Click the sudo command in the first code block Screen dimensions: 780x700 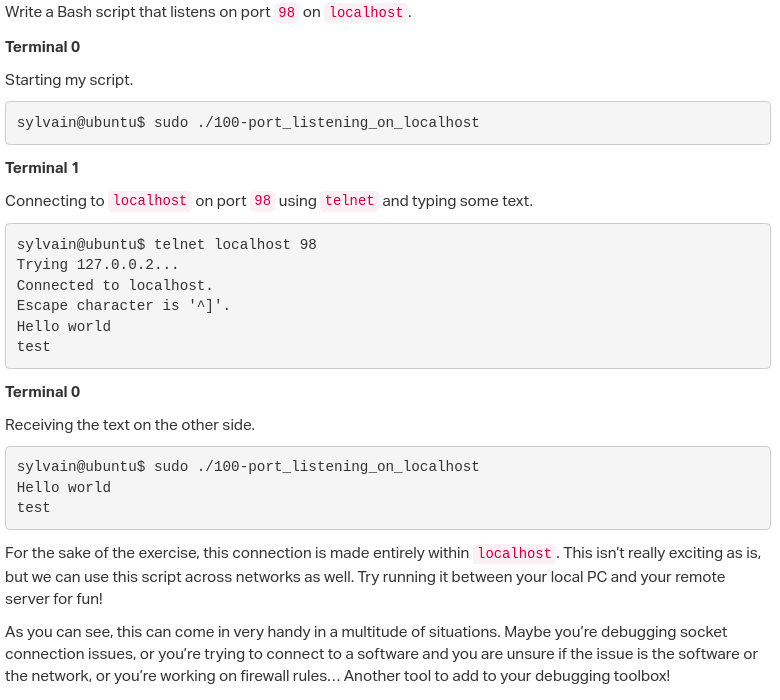[316, 123]
